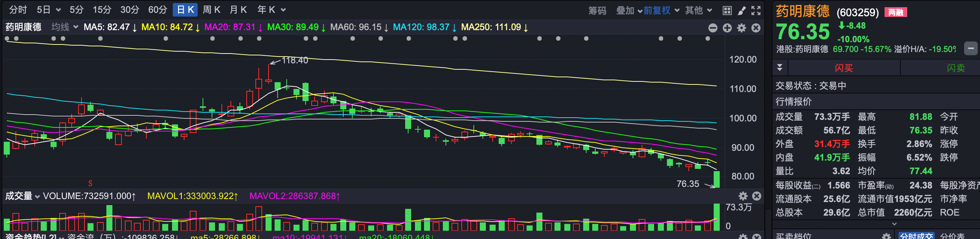The image size is (980, 239).
Task: Click the MA60: 96.15 indicator label
Action: 359,28
